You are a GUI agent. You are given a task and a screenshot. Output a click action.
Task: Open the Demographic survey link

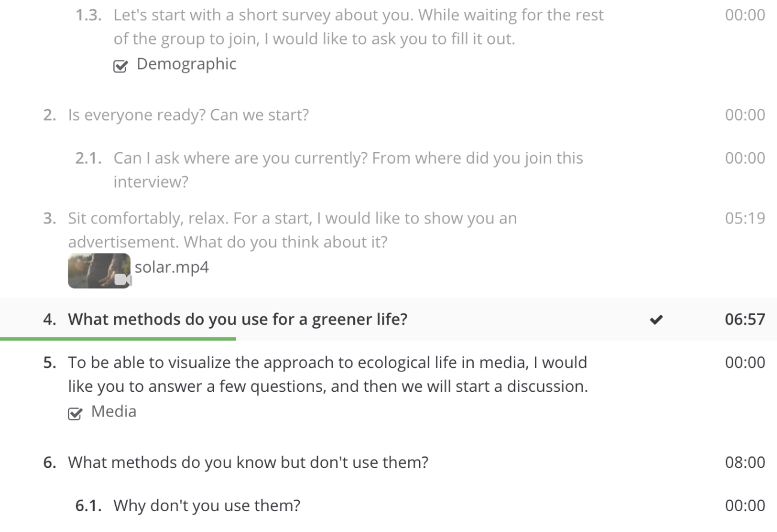click(186, 64)
